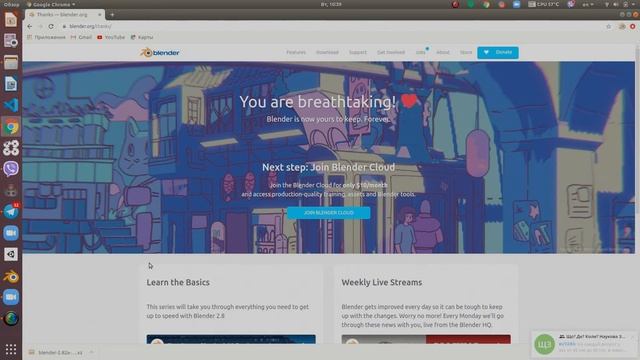Click the clock in the top panel
640x360 pixels.
pyautogui.click(x=331, y=4)
